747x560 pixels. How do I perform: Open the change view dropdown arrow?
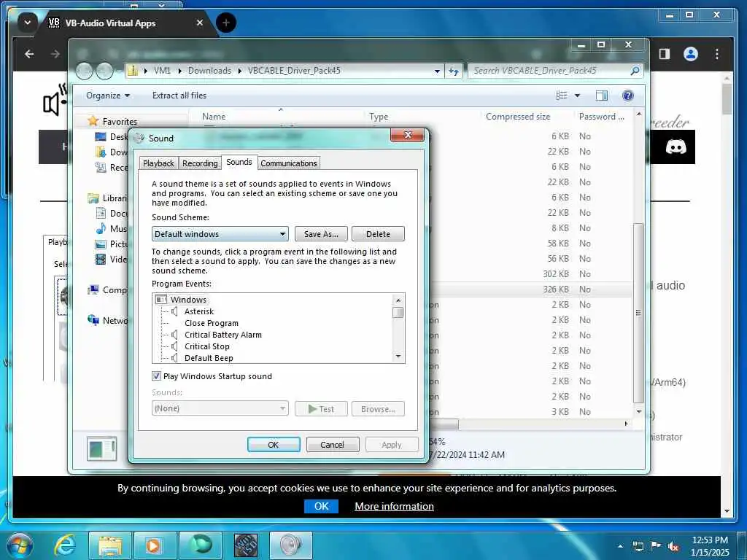(x=578, y=96)
